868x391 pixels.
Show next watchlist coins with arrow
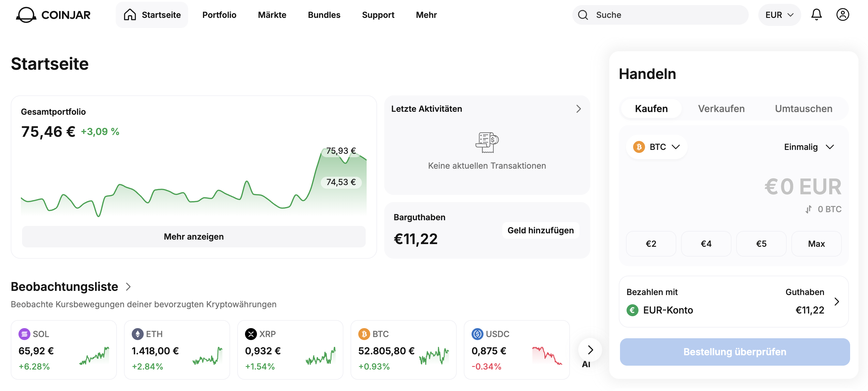[590, 350]
